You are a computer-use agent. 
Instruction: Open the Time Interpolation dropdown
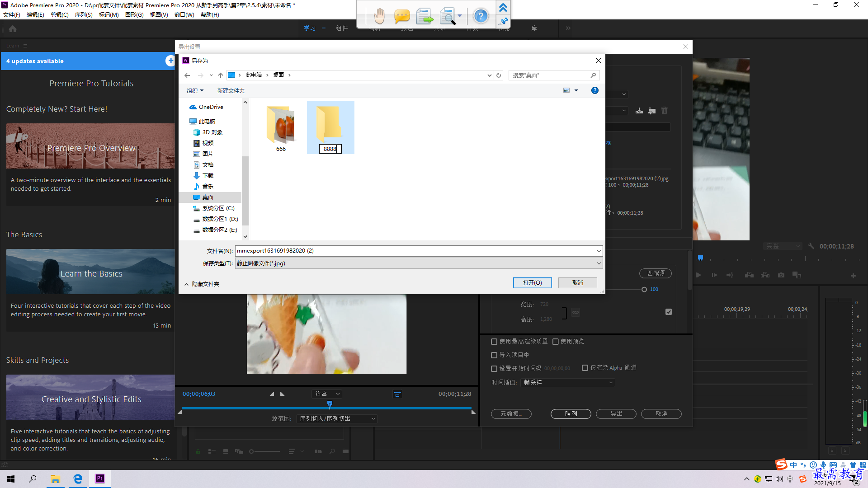click(568, 382)
